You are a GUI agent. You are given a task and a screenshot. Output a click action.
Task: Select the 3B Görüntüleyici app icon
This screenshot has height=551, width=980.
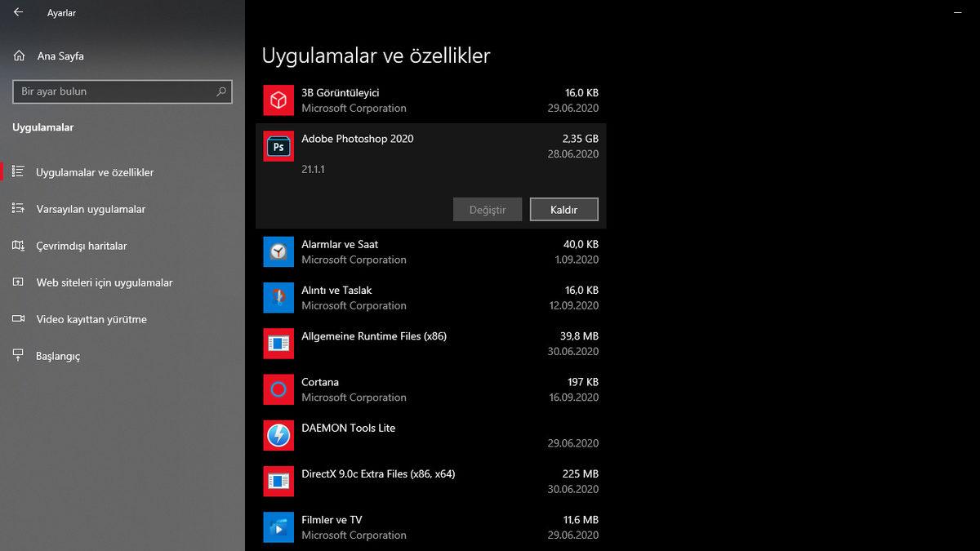[x=278, y=99]
